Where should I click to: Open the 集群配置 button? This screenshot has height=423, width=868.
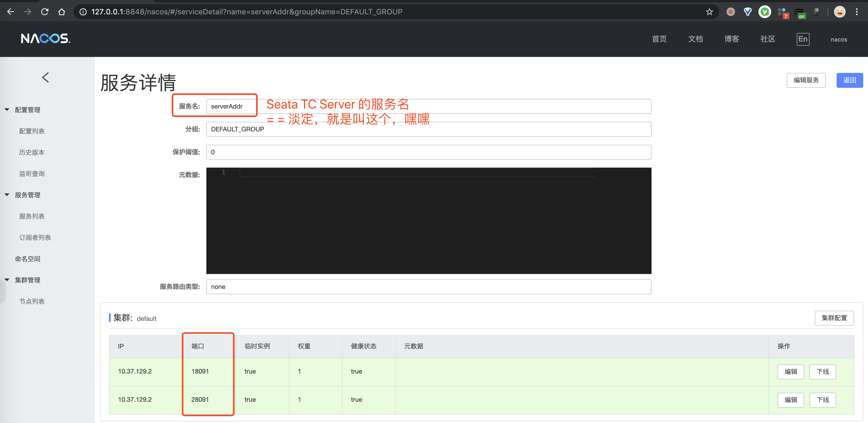pos(834,318)
